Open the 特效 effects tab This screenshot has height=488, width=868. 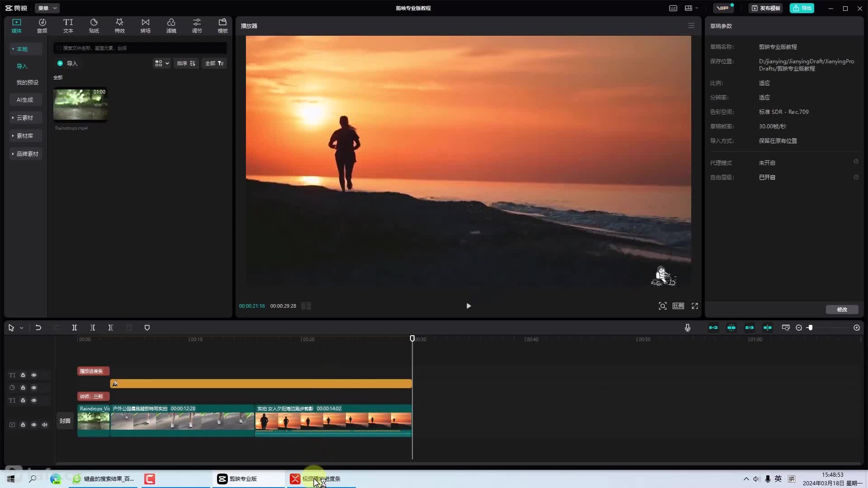119,26
